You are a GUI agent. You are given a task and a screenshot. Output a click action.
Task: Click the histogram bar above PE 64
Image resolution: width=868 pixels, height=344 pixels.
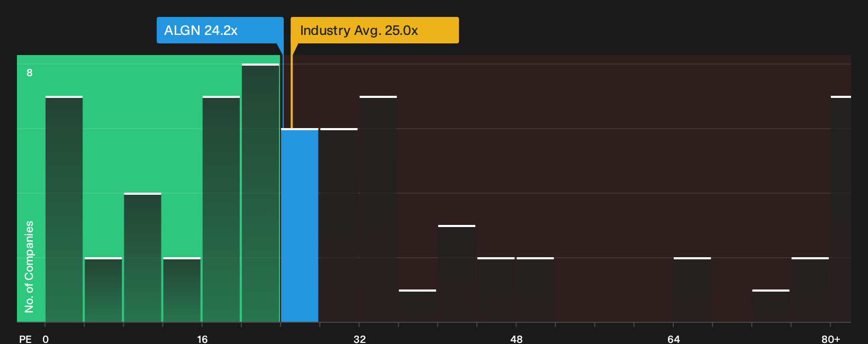pyautogui.click(x=692, y=289)
